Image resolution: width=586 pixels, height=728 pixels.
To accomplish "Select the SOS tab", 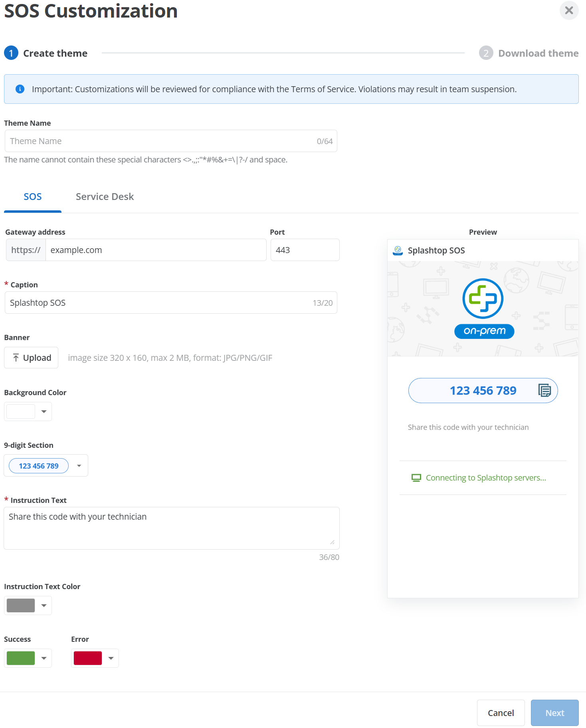I will point(33,197).
